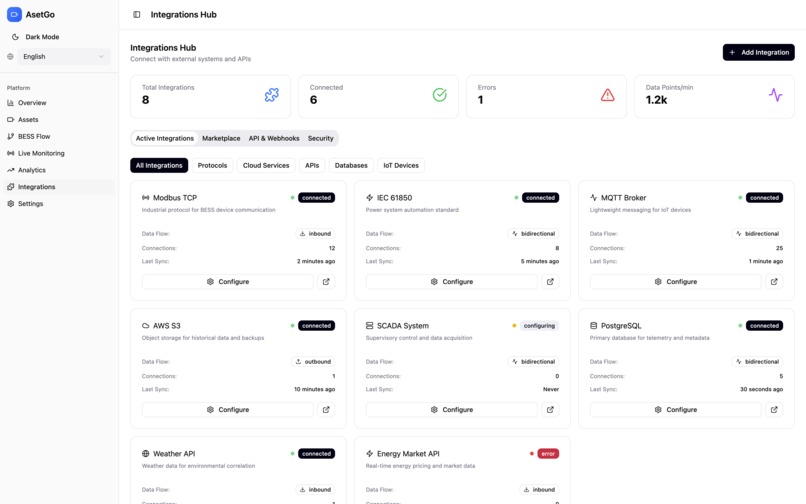Click MQTT Broker pulse icon
Screen dimensions: 806x504
pos(594,197)
